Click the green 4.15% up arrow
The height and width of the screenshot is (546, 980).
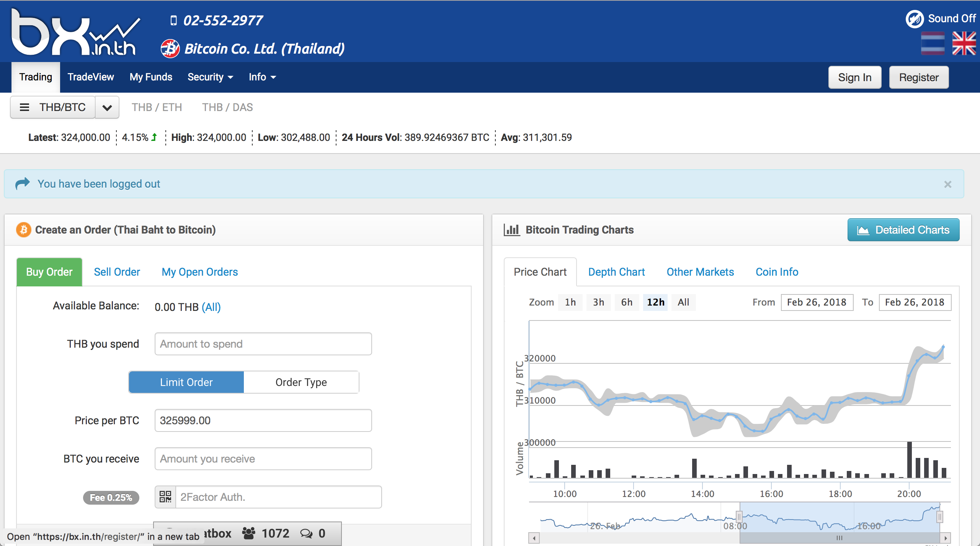154,137
